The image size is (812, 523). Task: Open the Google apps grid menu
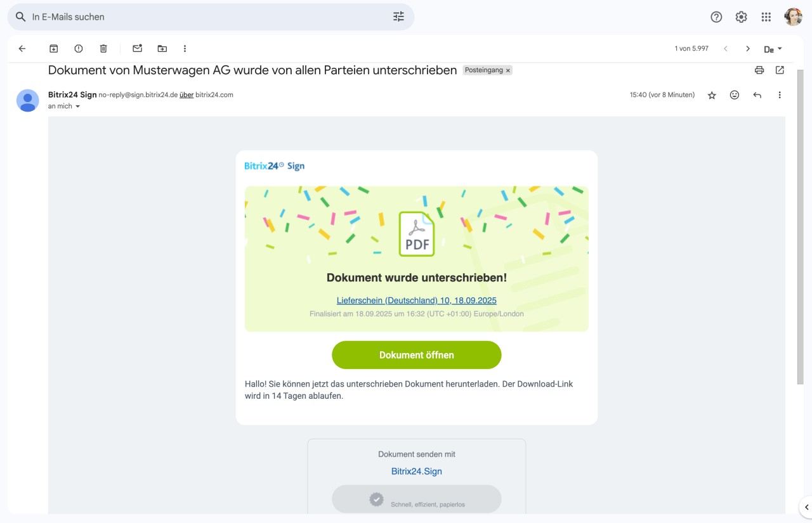pyautogui.click(x=766, y=17)
